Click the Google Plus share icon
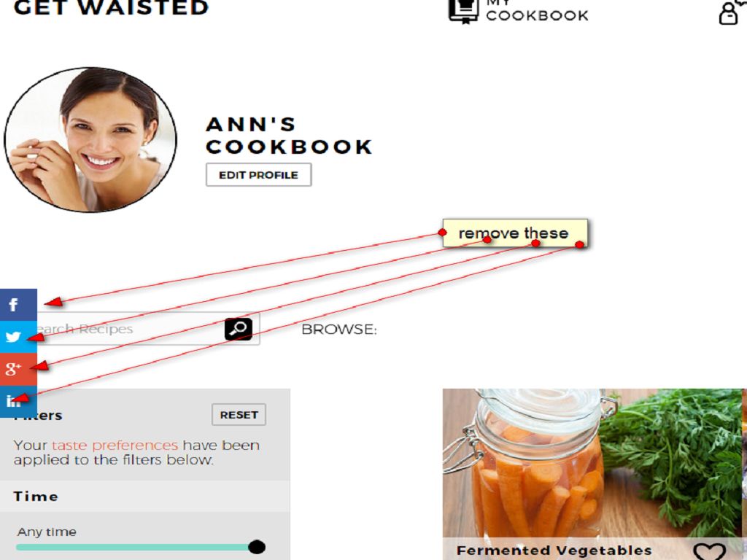 [18, 369]
